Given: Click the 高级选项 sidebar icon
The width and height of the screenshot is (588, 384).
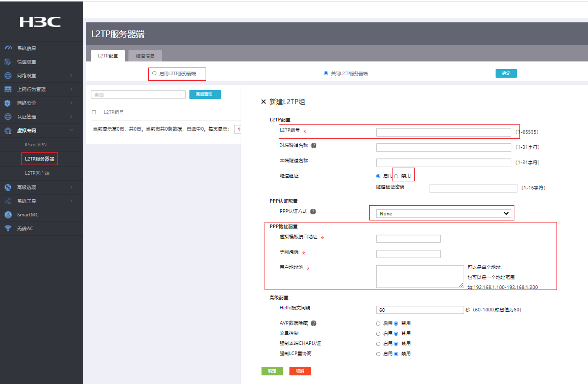Looking at the screenshot, I should (x=8, y=187).
